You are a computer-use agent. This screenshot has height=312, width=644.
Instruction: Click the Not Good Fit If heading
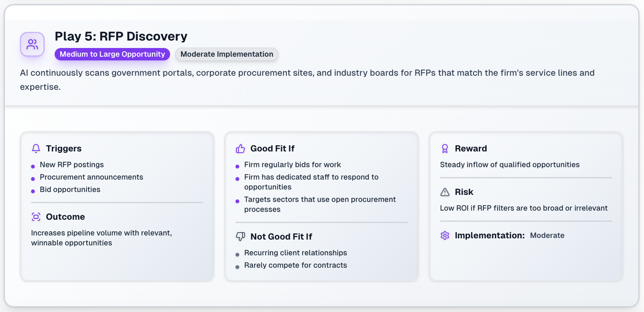[281, 237]
